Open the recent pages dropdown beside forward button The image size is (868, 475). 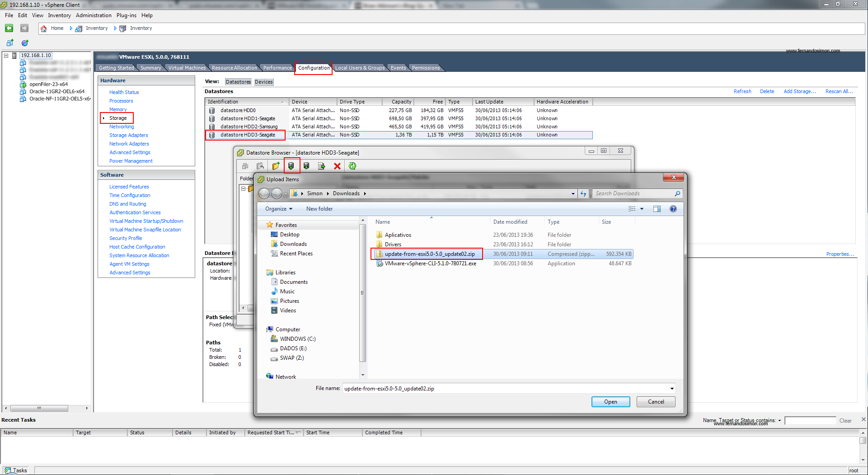286,194
